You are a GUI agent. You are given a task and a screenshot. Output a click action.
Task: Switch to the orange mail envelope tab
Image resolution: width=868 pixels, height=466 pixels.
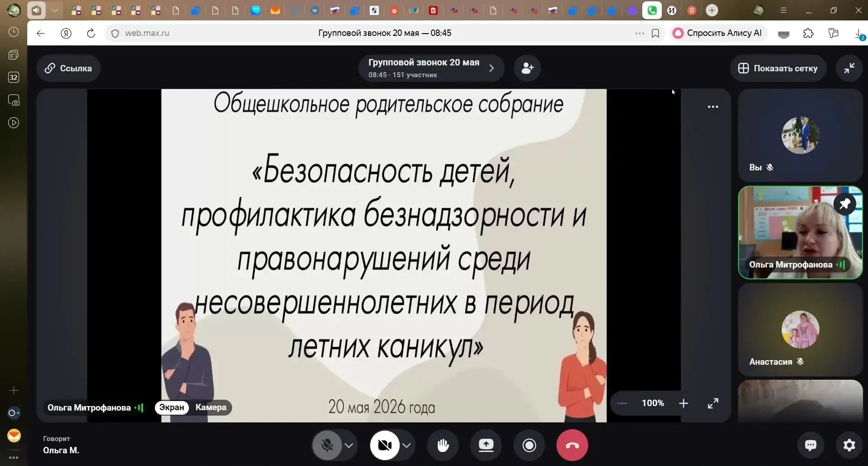(275, 10)
